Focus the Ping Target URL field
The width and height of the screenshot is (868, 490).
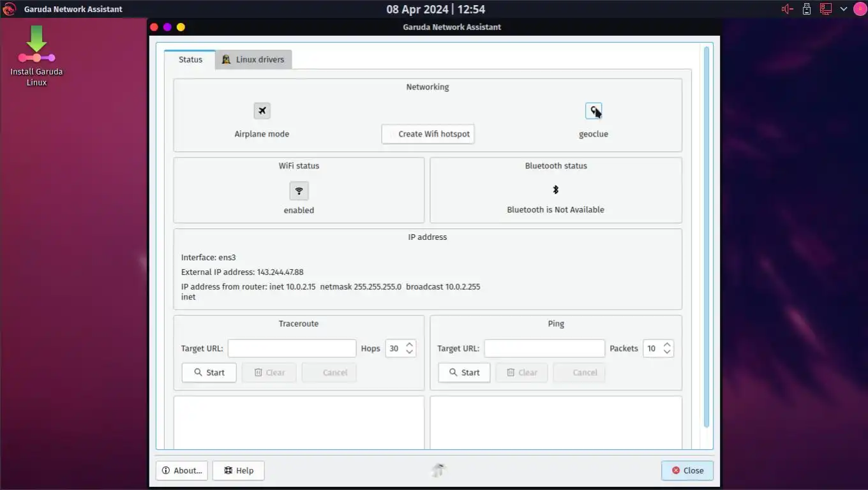(x=544, y=348)
